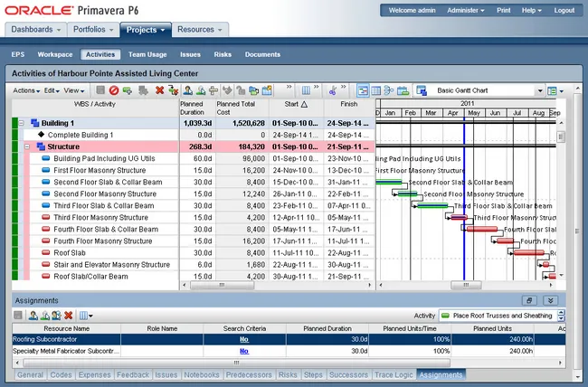The image size is (588, 387).
Task: Click the red cancel icon in activities toolbar
Action: tap(114, 90)
